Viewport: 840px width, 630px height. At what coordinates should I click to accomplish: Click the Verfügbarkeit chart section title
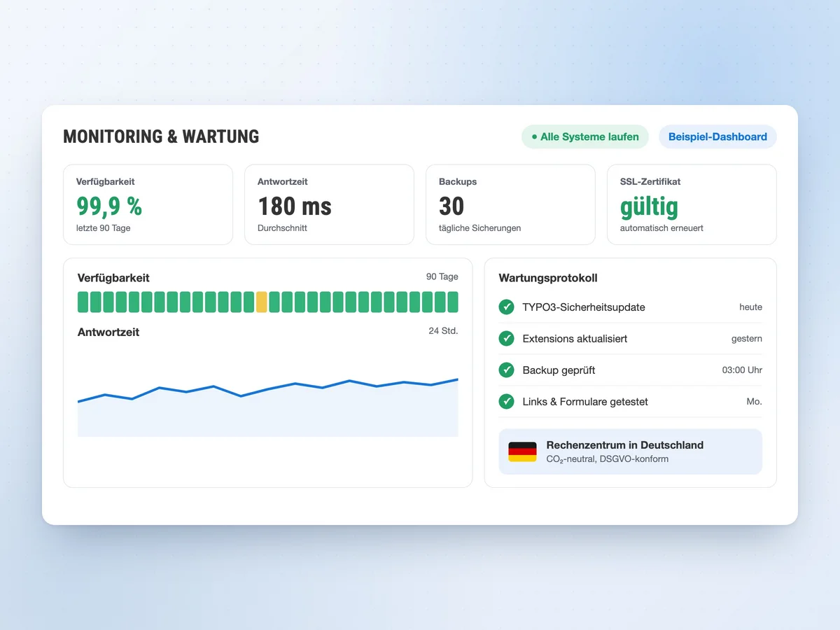(113, 278)
